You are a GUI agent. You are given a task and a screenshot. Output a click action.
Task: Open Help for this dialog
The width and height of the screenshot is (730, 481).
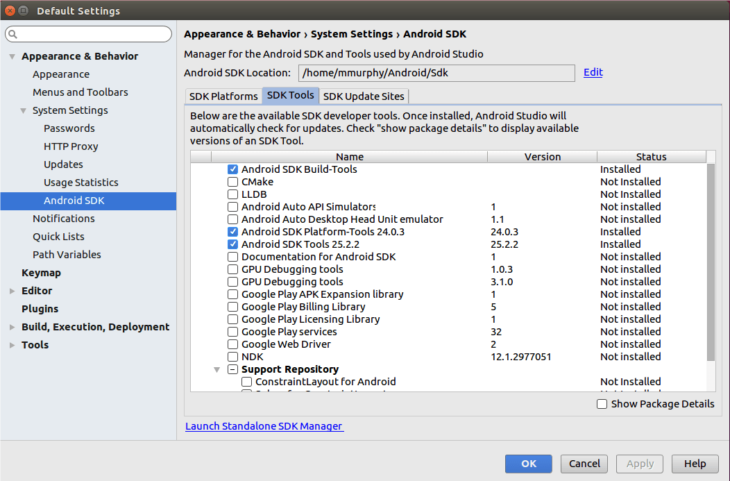point(695,464)
